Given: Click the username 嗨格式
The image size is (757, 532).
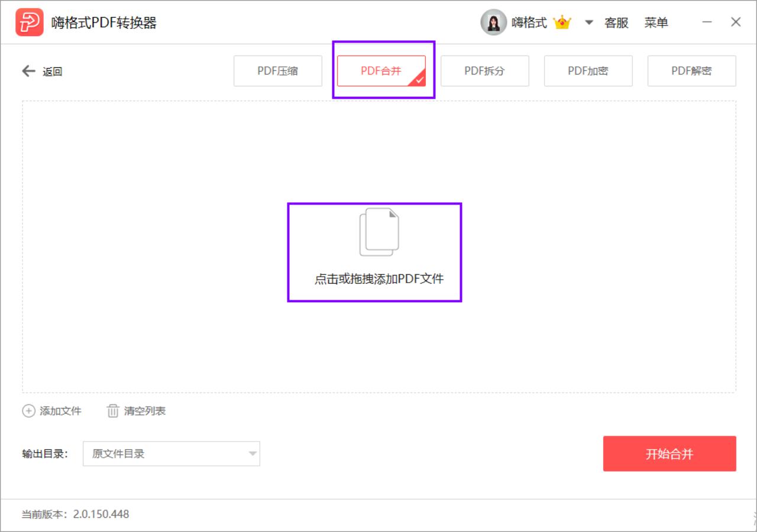Looking at the screenshot, I should 529,22.
